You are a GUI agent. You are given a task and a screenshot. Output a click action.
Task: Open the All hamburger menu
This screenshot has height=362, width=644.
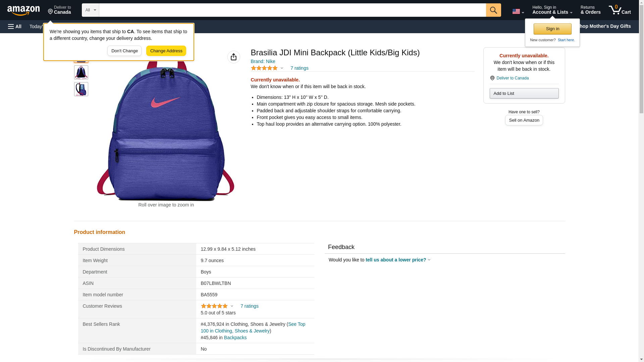pos(15,26)
